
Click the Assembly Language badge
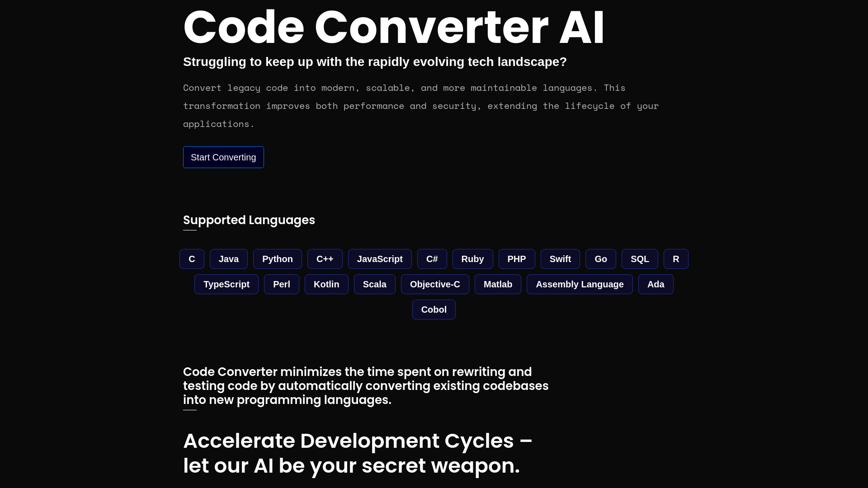pos(580,284)
